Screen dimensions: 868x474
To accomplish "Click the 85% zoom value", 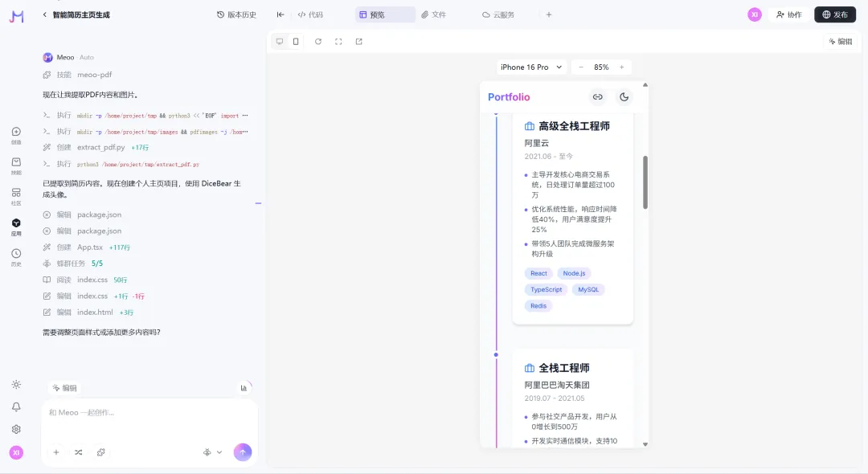I will (601, 67).
